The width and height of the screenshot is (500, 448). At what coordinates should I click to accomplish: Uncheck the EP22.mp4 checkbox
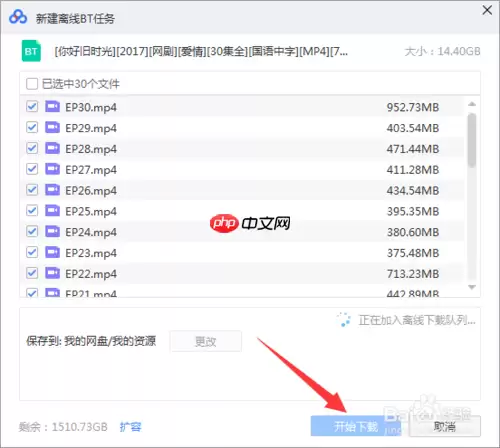[x=32, y=273]
